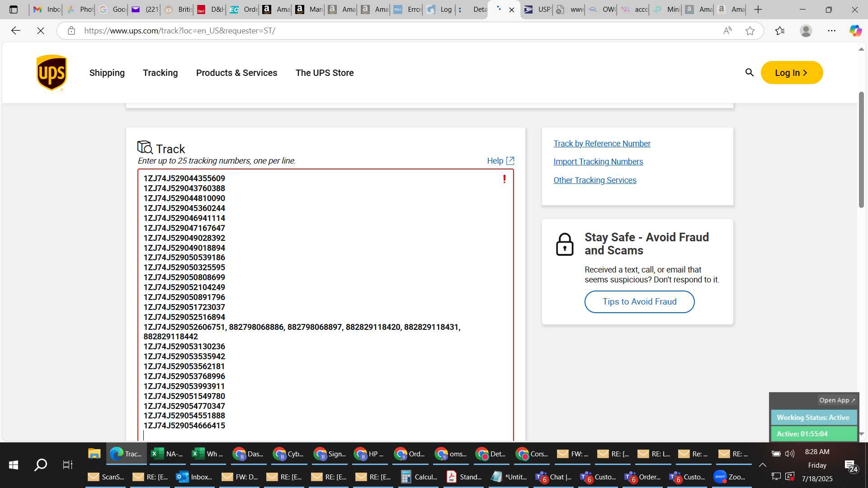Go back with the browser back arrow
This screenshot has height=488, width=868.
(x=16, y=31)
